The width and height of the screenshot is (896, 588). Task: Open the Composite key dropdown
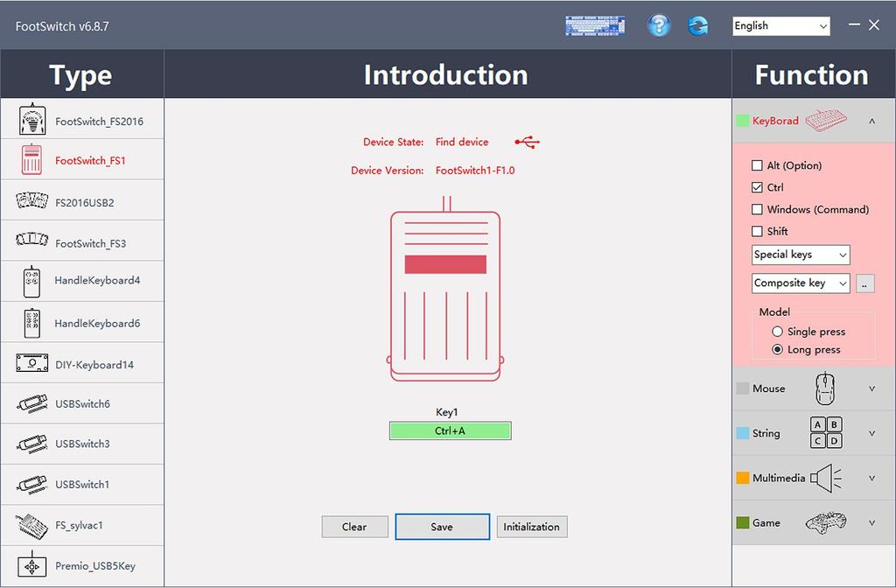[x=801, y=283]
